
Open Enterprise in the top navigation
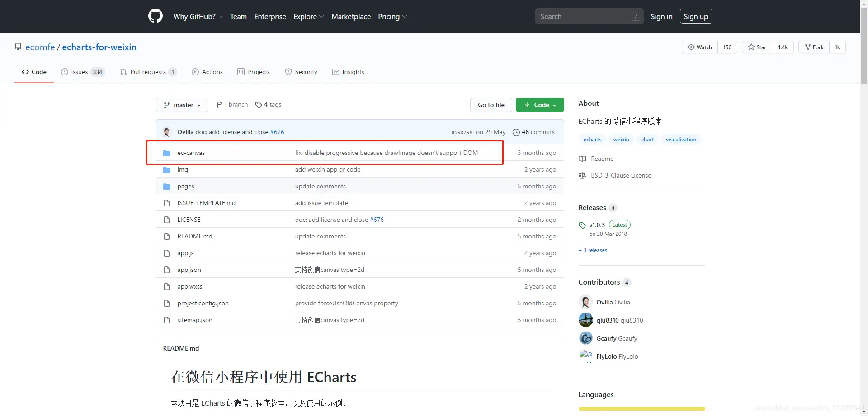pyautogui.click(x=270, y=17)
